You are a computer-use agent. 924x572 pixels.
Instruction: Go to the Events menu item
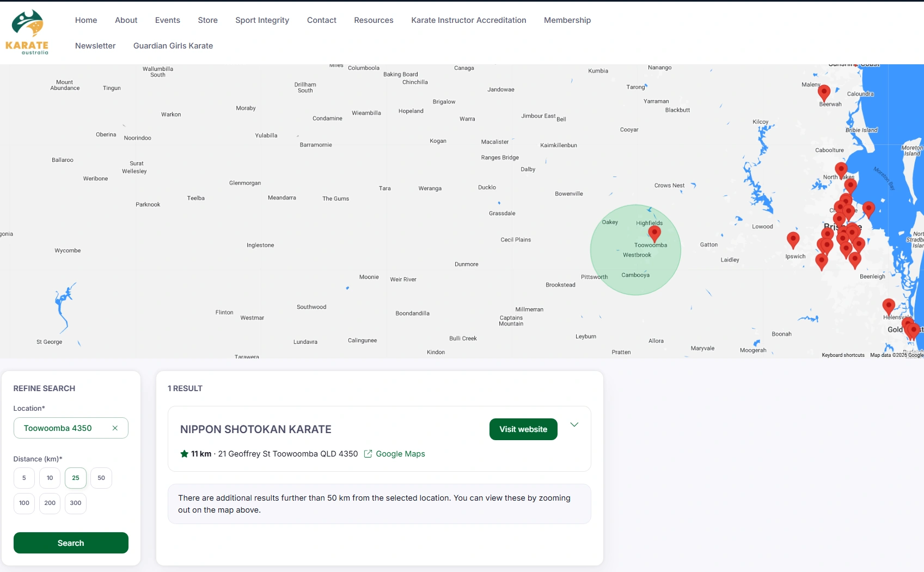click(x=168, y=20)
